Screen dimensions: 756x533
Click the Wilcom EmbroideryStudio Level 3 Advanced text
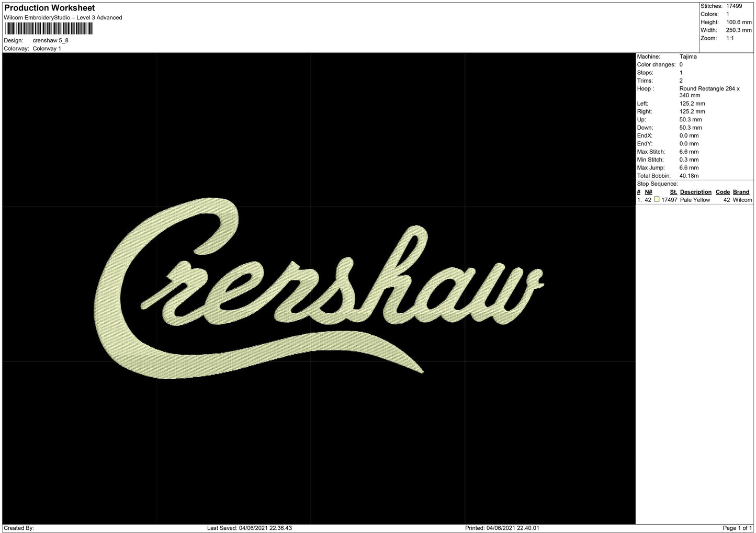[63, 17]
